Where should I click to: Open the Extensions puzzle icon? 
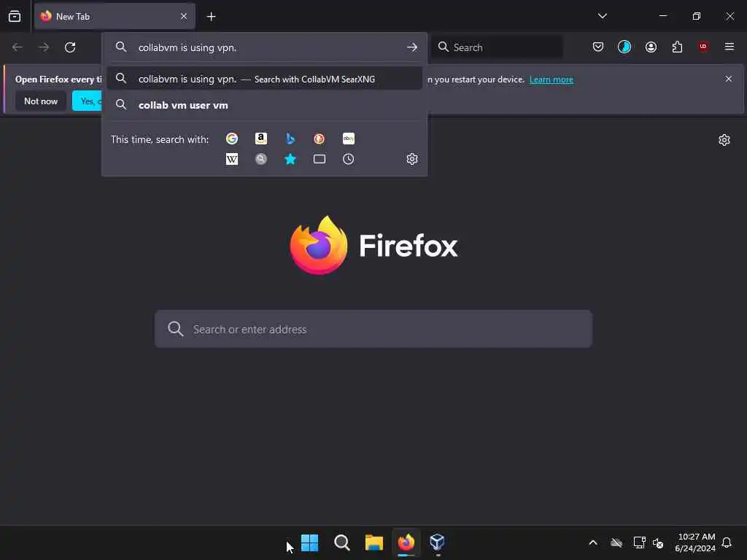[x=677, y=47]
